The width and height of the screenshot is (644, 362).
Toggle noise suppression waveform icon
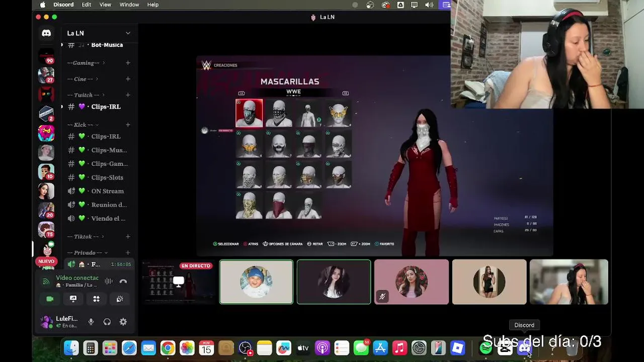108,282
